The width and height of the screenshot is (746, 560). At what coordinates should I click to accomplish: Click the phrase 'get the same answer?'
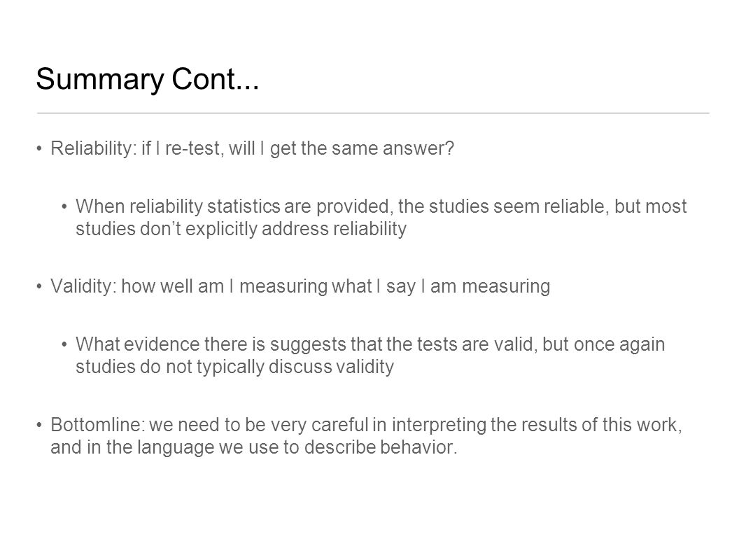pyautogui.click(x=362, y=148)
